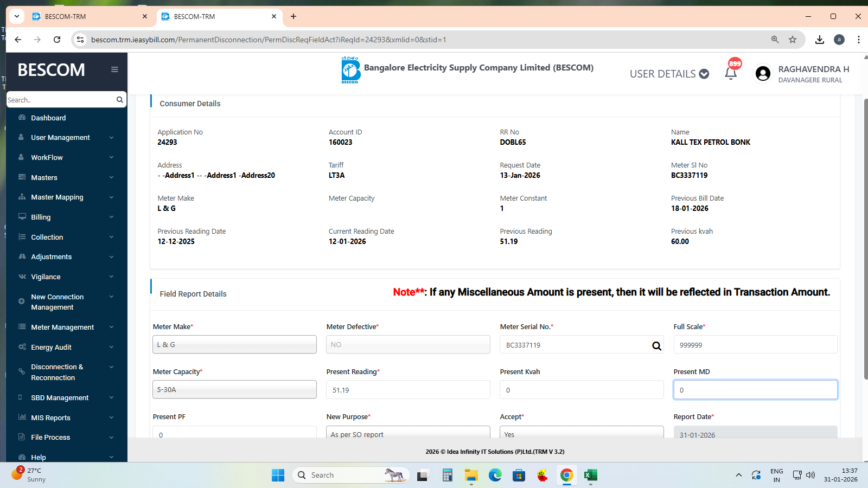Open Excel from the taskbar
Image resolution: width=868 pixels, height=488 pixels.
(x=590, y=476)
